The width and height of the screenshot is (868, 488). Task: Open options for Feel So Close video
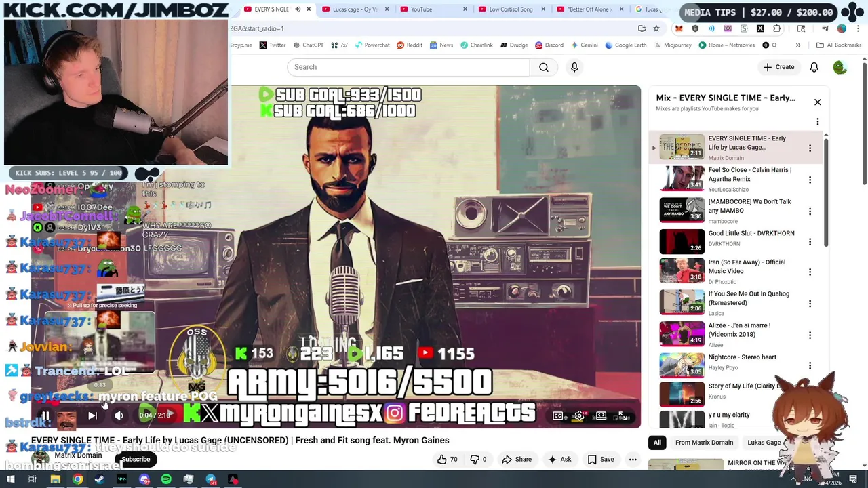[810, 180]
